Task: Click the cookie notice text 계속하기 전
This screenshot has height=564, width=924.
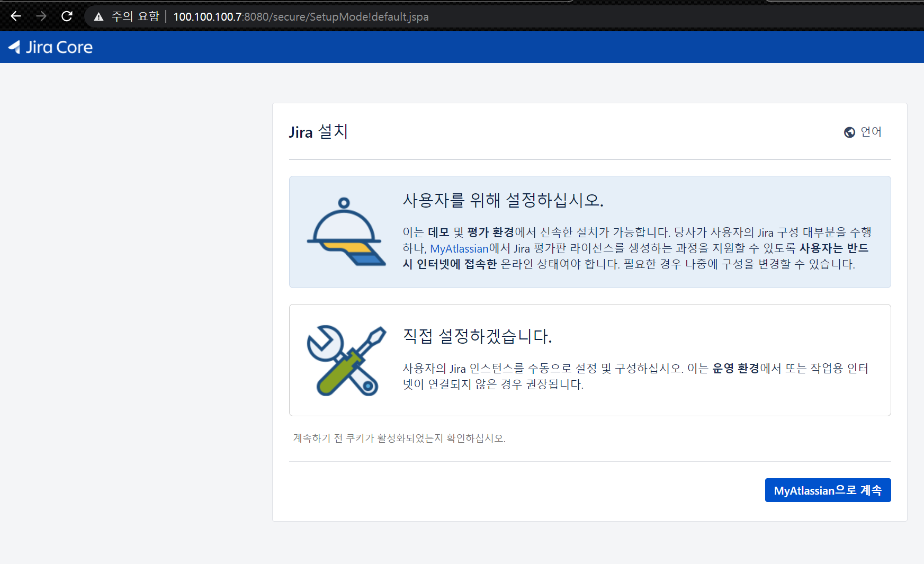Action: [x=399, y=438]
